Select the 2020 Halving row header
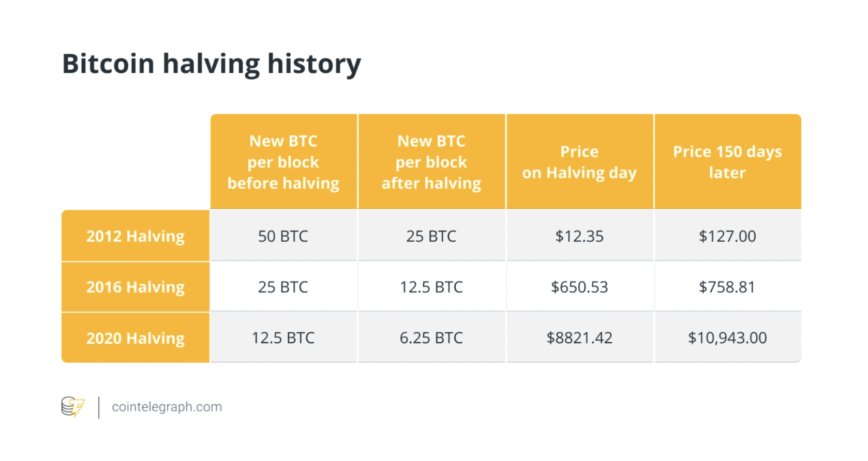 (136, 337)
